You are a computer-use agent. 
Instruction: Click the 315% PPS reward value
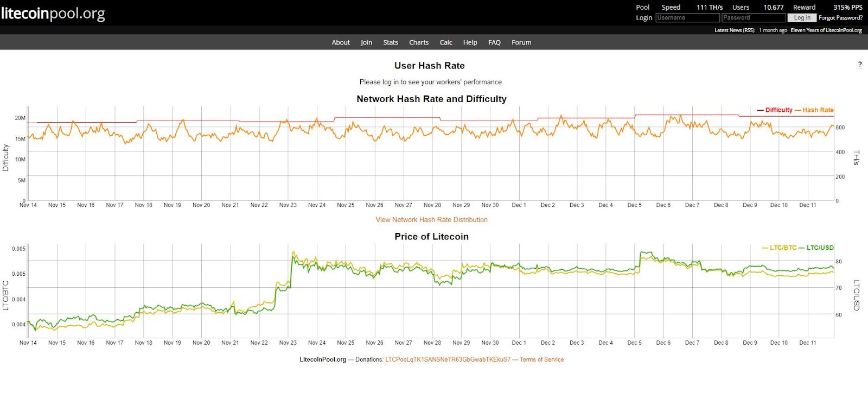tap(848, 8)
